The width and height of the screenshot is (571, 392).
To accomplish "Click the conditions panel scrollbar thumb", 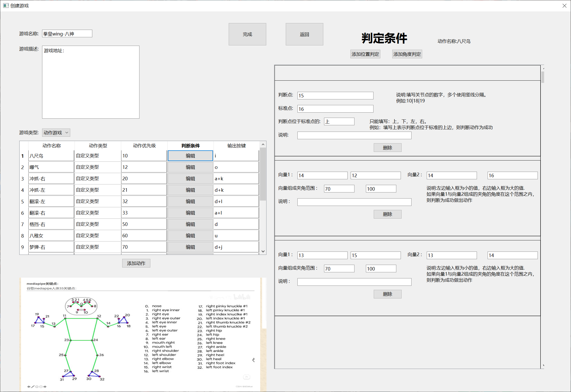I will pos(543,77).
